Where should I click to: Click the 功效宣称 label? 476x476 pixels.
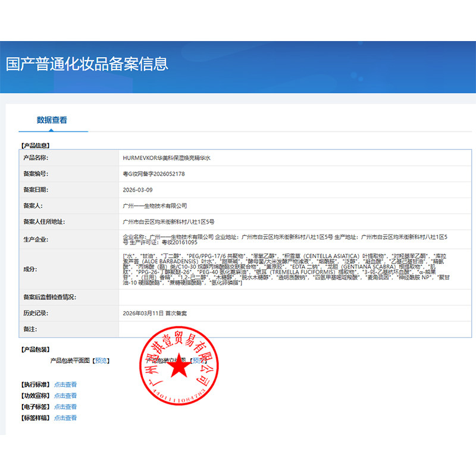pyautogui.click(x=35, y=396)
